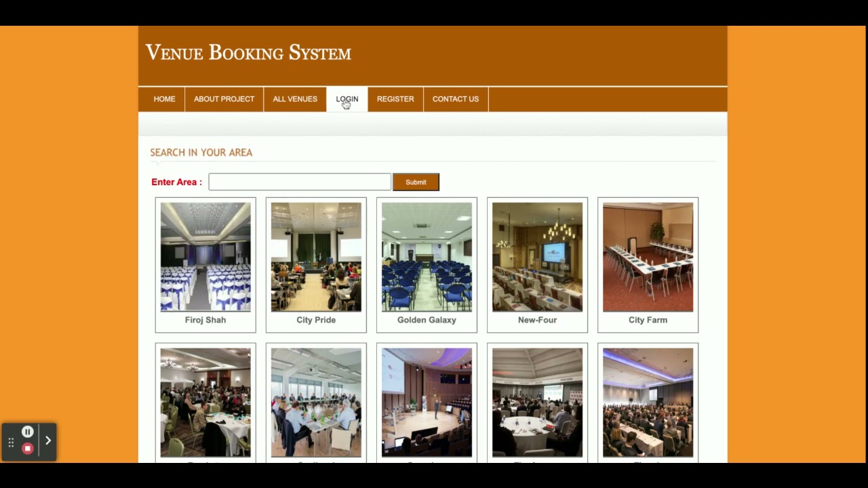This screenshot has width=868, height=488.
Task: Select the Firoj Shah venue name
Action: click(205, 320)
